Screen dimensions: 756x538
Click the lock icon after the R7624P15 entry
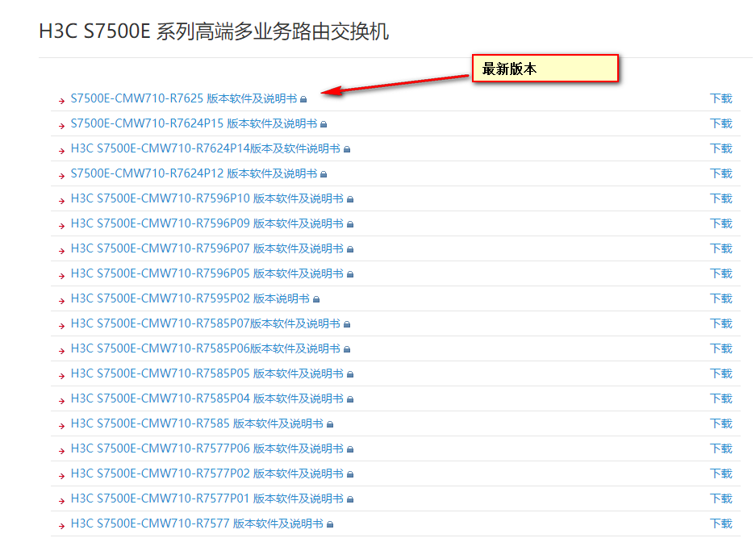[324, 124]
